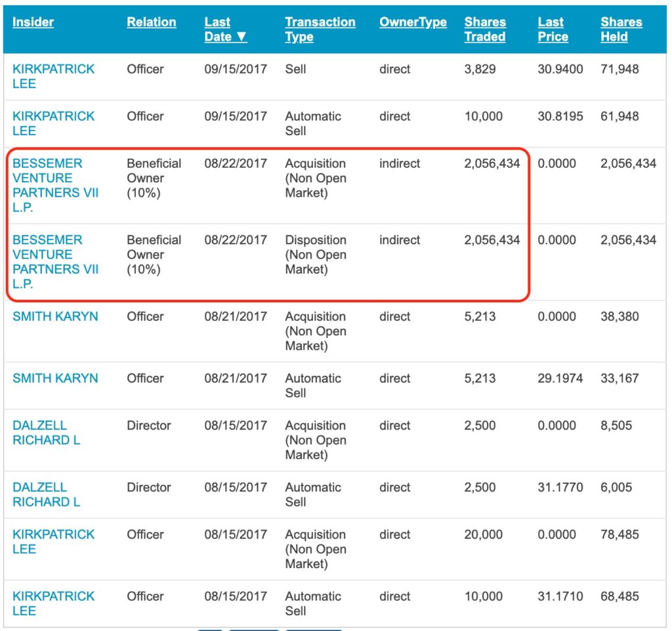This screenshot has width=672, height=631.
Task: Sort by Relation column header
Action: tap(152, 22)
